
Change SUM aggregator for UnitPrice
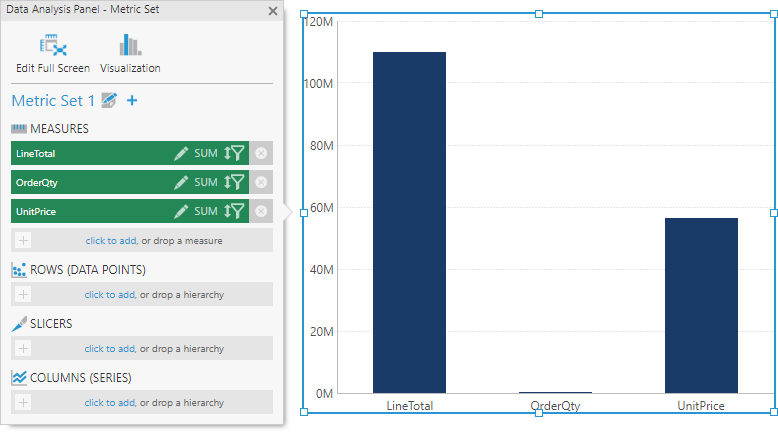pyautogui.click(x=205, y=211)
